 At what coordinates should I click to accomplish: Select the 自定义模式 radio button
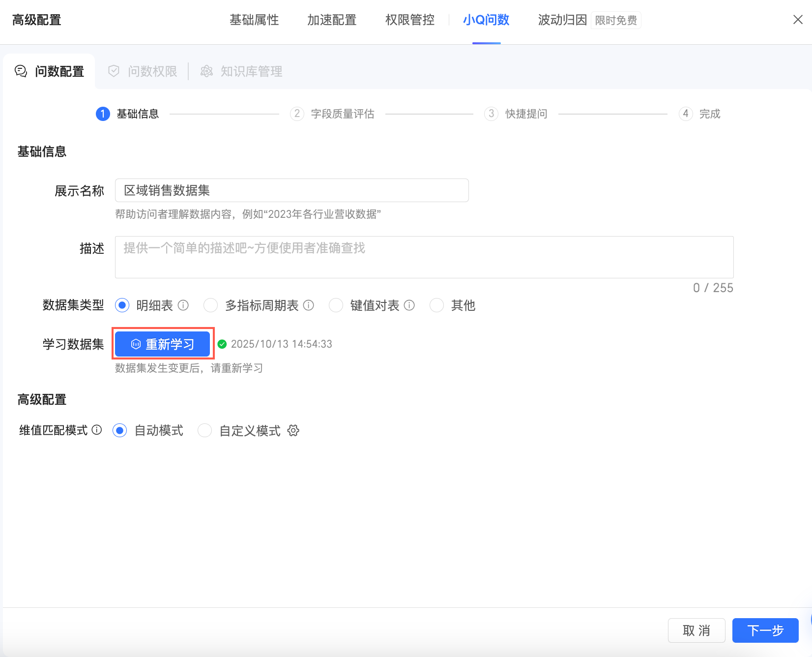point(204,431)
